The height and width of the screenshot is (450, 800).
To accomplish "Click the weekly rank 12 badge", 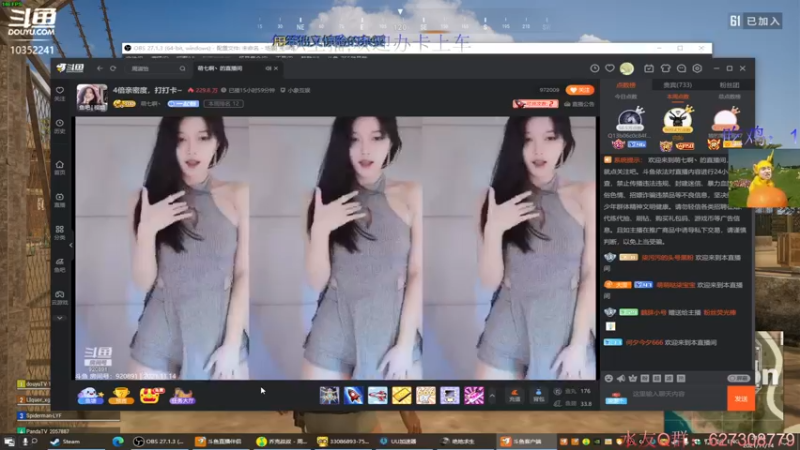I will pyautogui.click(x=223, y=104).
